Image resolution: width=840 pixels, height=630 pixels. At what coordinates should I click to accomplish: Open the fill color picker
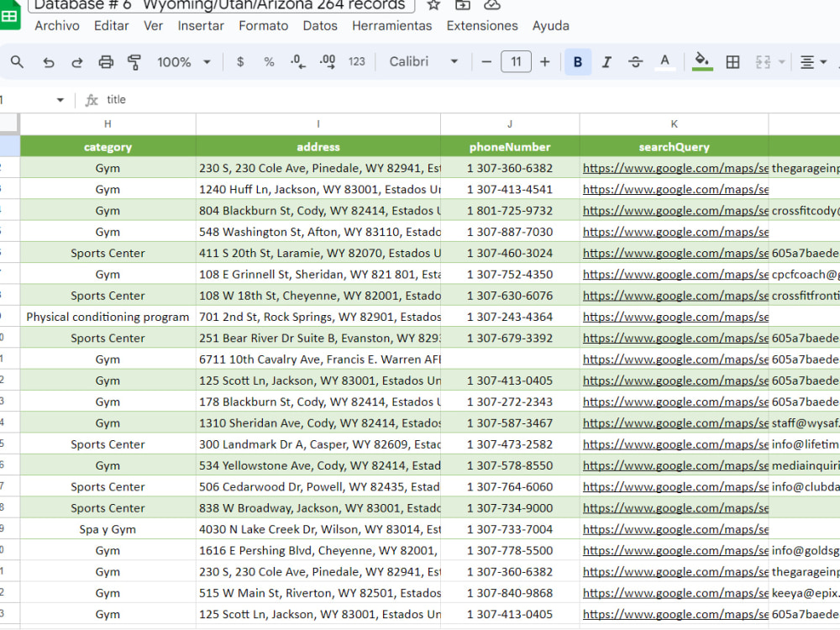(702, 62)
